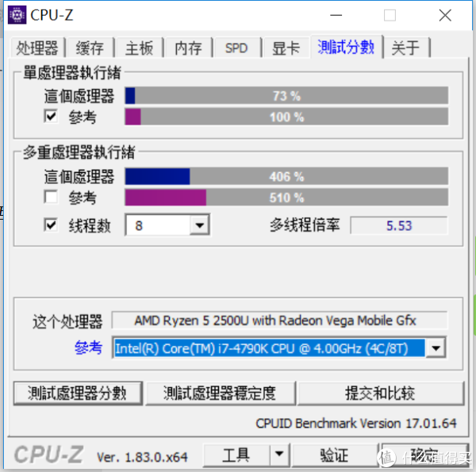Click 測試處理器穩定度 stress test button
This screenshot has width=476, height=472.
pyautogui.click(x=220, y=393)
